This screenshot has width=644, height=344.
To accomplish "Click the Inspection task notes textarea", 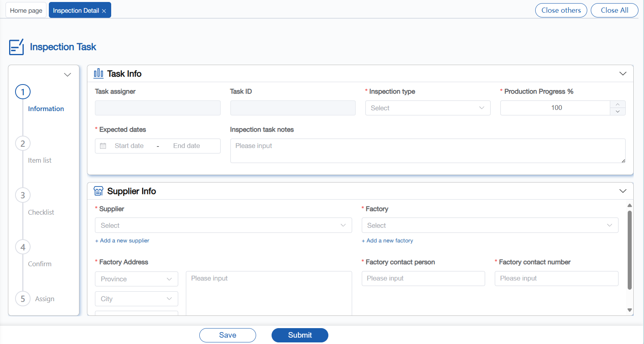I will click(428, 151).
